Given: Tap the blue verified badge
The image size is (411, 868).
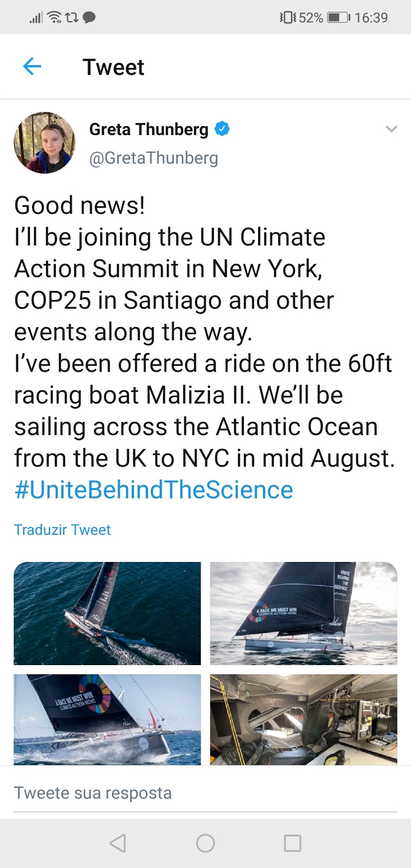Looking at the screenshot, I should point(222,129).
